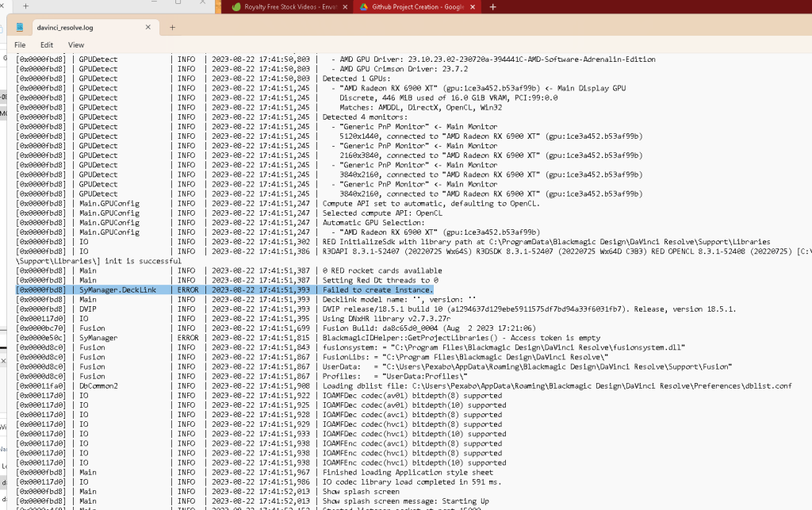The image size is (812, 510).
Task: Click the 'fusionsystem:' dll path line
Action: pyautogui.click(x=504, y=347)
